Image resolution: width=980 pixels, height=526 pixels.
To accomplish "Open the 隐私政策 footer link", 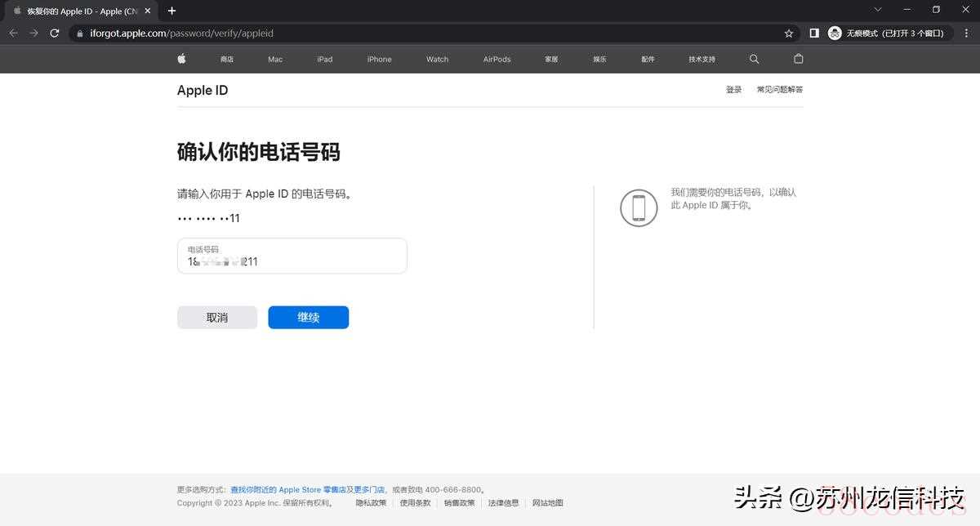I will point(372,503).
